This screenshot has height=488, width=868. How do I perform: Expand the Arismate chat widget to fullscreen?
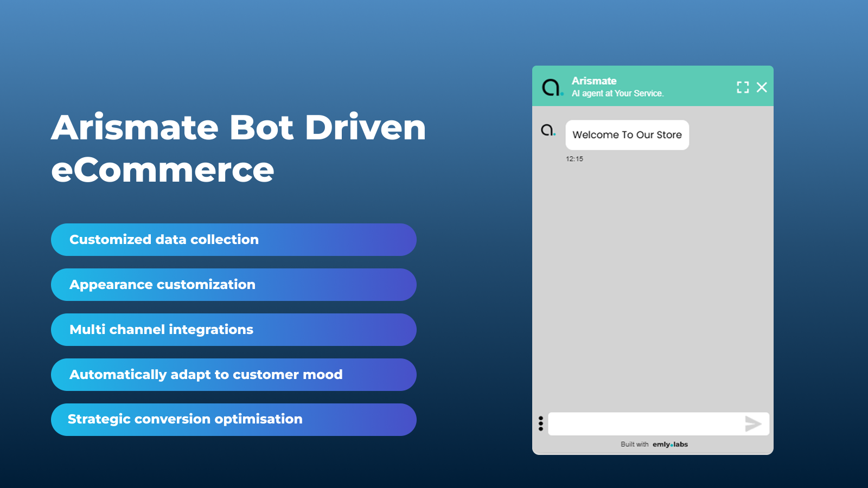tap(743, 87)
